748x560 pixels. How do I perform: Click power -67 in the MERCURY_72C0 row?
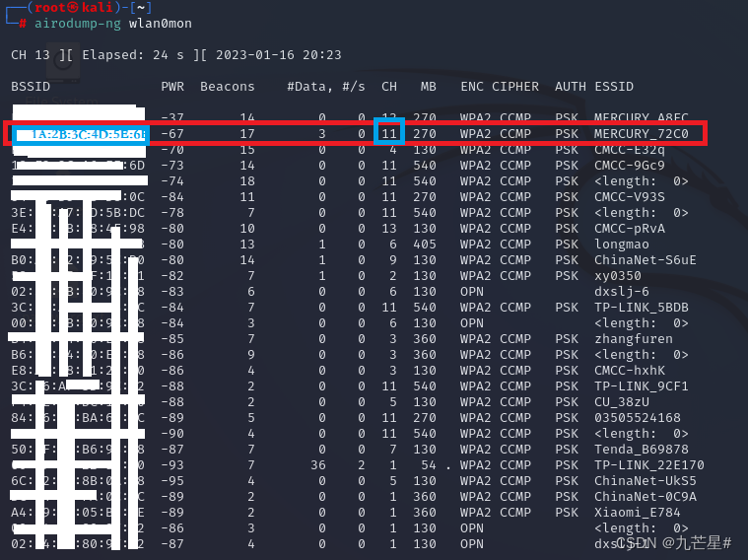(x=172, y=134)
